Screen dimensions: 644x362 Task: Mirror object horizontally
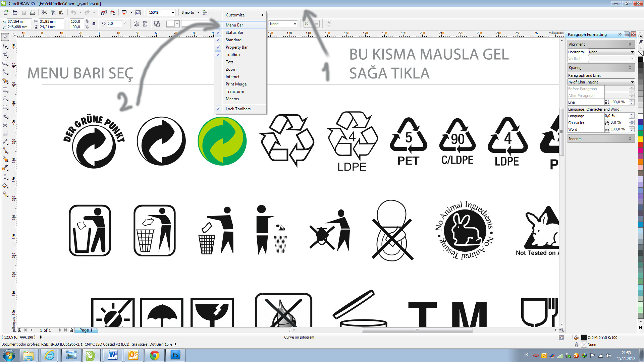click(x=136, y=24)
